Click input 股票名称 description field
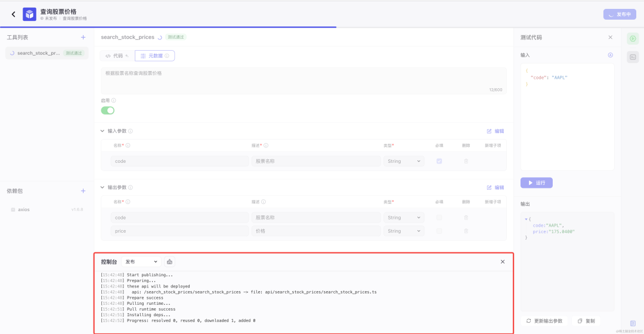 [316, 161]
